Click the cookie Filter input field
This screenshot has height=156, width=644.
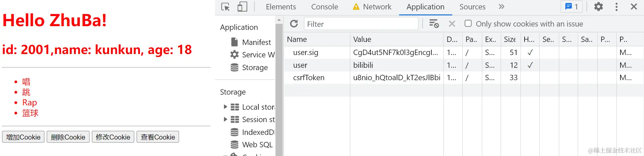tap(361, 24)
